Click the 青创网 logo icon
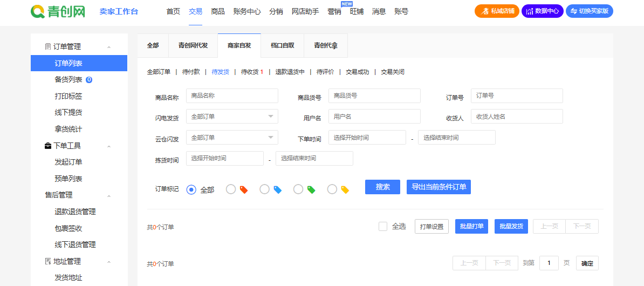 coord(38,11)
